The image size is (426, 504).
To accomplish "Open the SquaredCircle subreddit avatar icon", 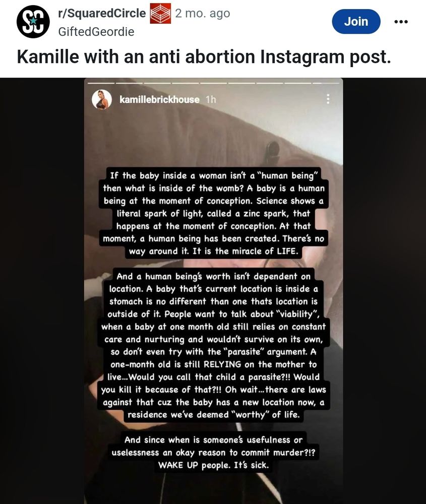I will tap(33, 22).
